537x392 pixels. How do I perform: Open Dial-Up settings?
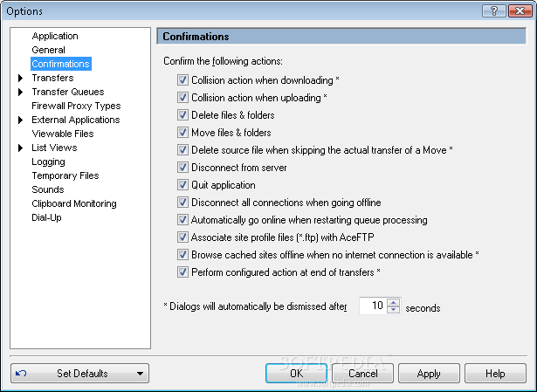tap(46, 217)
